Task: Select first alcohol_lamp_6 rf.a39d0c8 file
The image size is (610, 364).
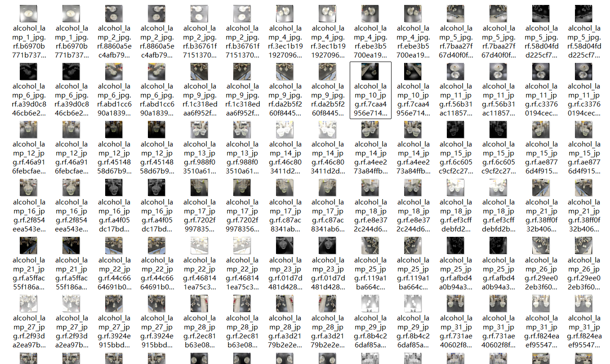Action: click(x=29, y=90)
